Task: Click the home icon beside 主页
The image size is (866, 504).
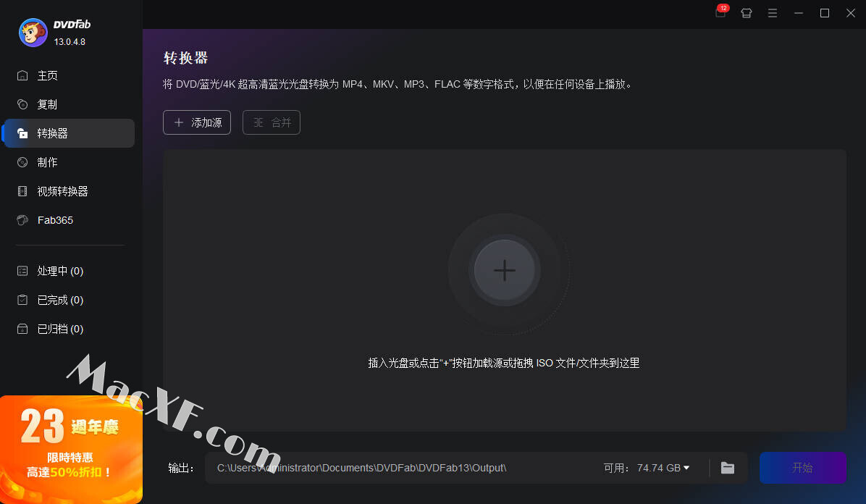Action: pyautogui.click(x=23, y=75)
